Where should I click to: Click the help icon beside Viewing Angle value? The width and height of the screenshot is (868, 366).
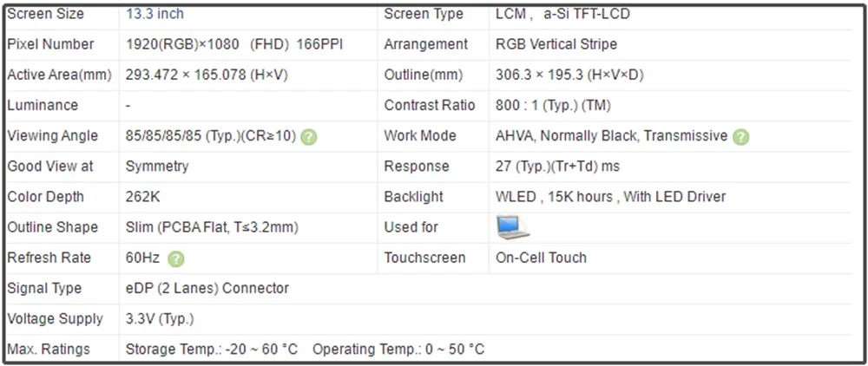(x=309, y=136)
